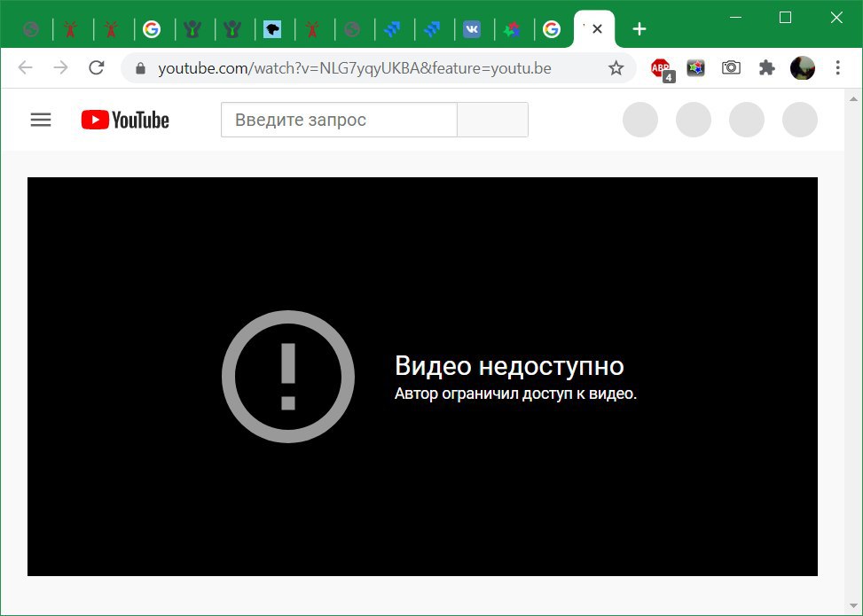Switch to the tab with colorful star favicon

coord(512,29)
